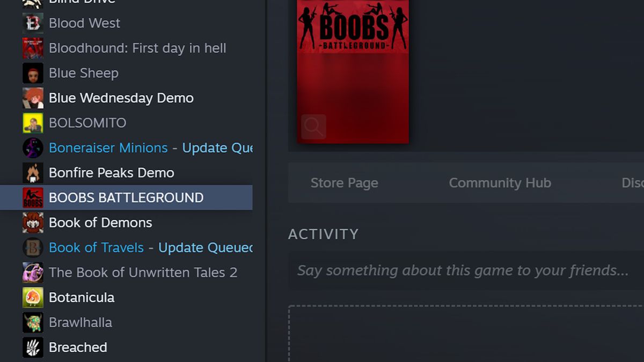Click the Botanicula game icon
This screenshot has width=644, height=362.
(33, 298)
